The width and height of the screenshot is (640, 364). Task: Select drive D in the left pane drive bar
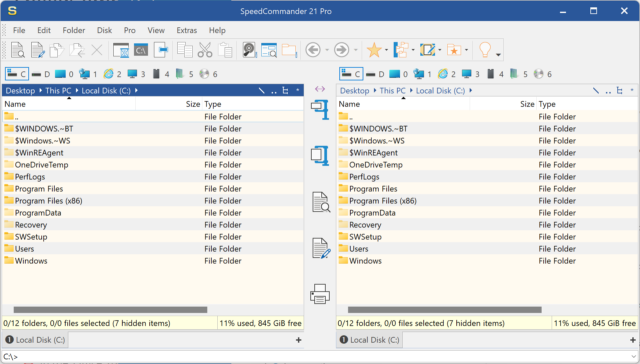41,74
